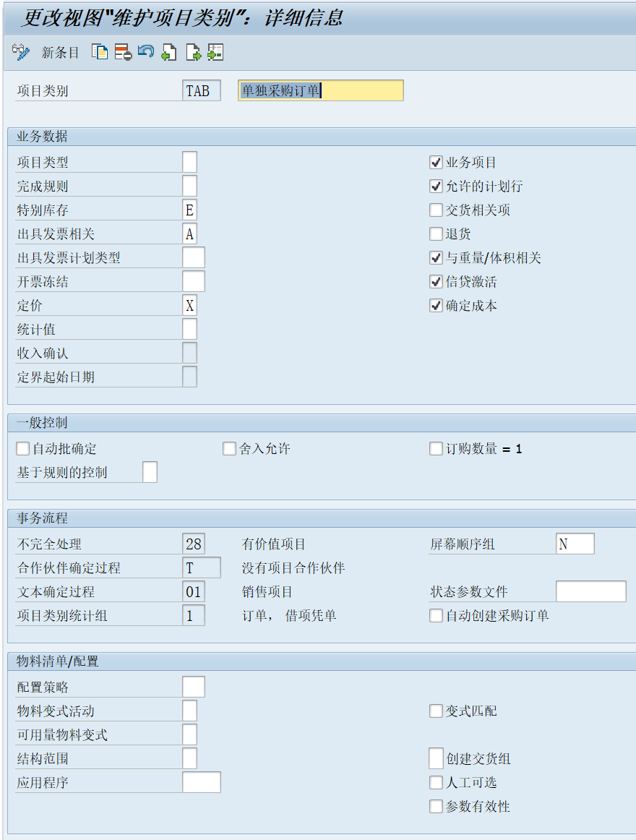Tick the 退货 checkbox
The width and height of the screenshot is (636, 840).
[x=436, y=234]
